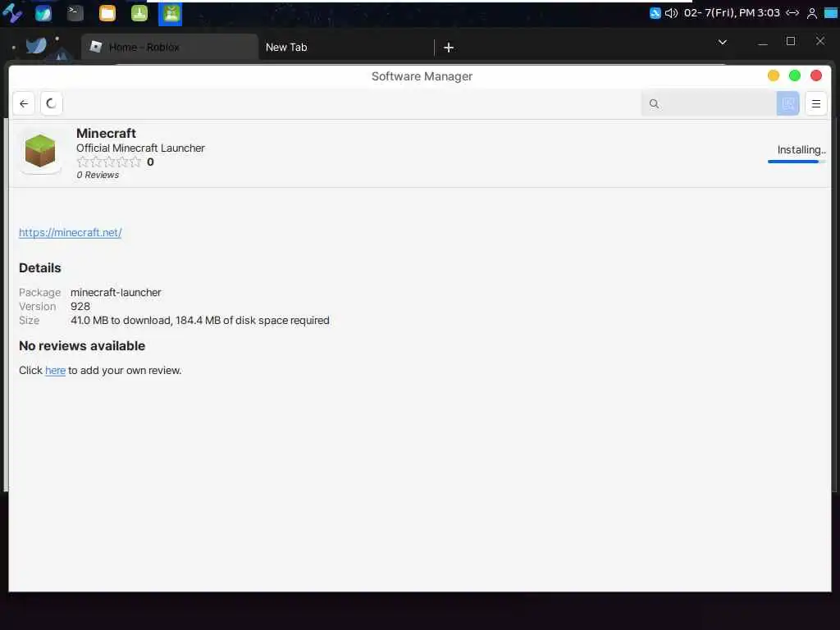Image resolution: width=840 pixels, height=630 pixels.
Task: Open the https://minecraft.net/ link
Action: [x=71, y=232]
